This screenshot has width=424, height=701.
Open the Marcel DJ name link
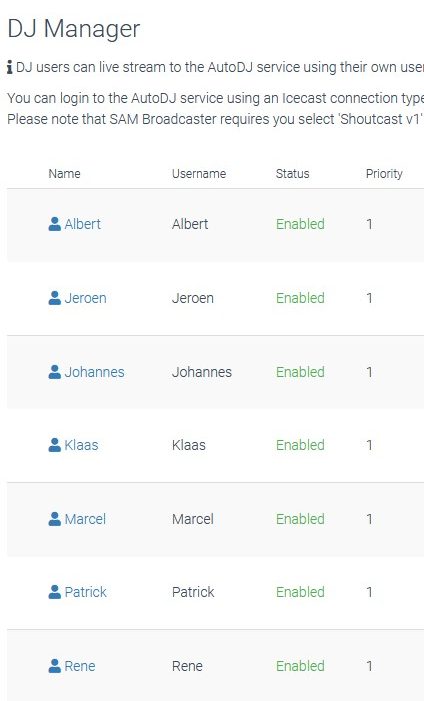[85, 519]
